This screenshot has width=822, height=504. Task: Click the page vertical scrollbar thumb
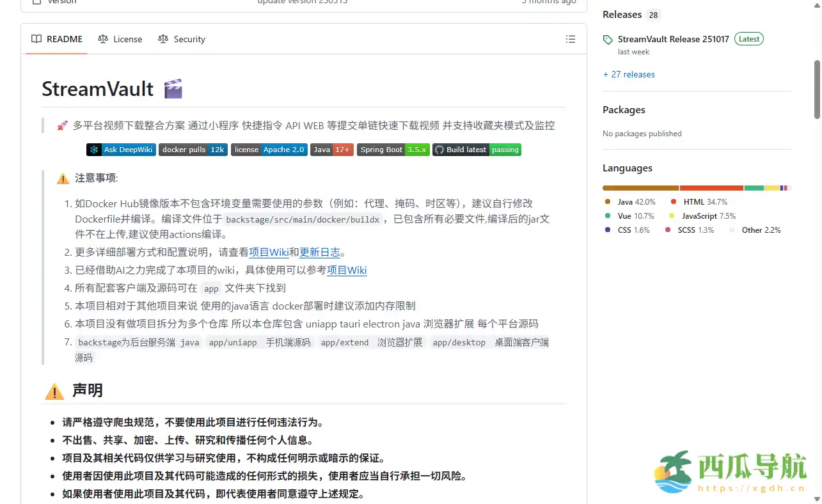817,90
